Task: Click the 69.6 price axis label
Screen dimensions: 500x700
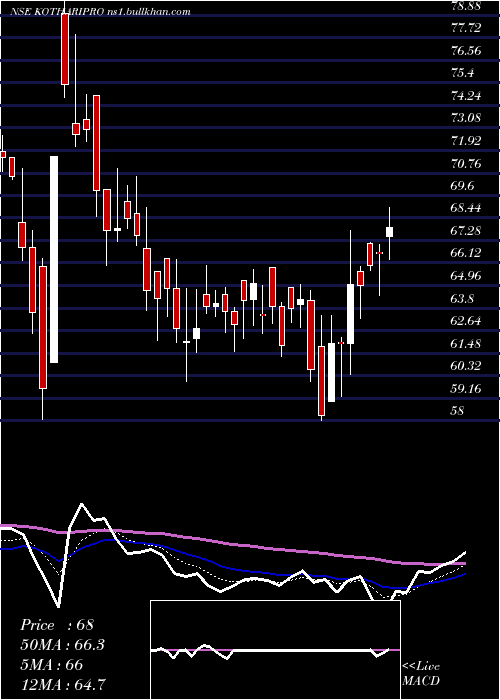Action: (463, 186)
